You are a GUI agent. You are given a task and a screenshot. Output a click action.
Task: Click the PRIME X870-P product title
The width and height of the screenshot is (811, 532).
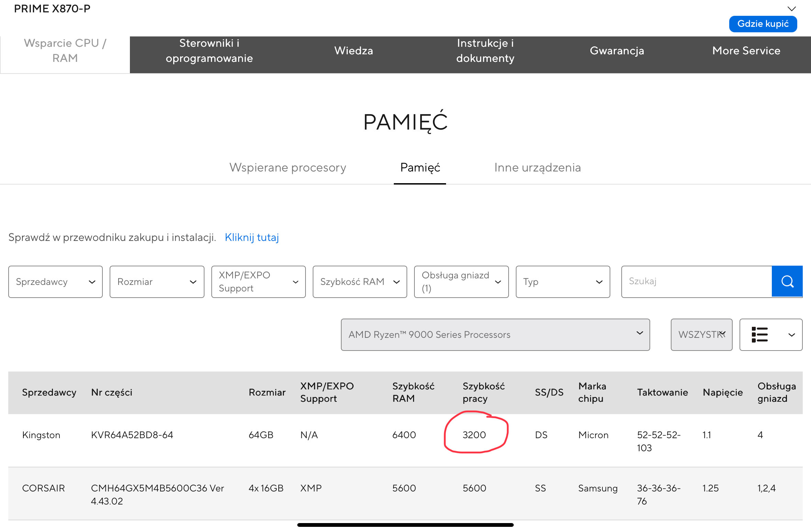coord(52,9)
